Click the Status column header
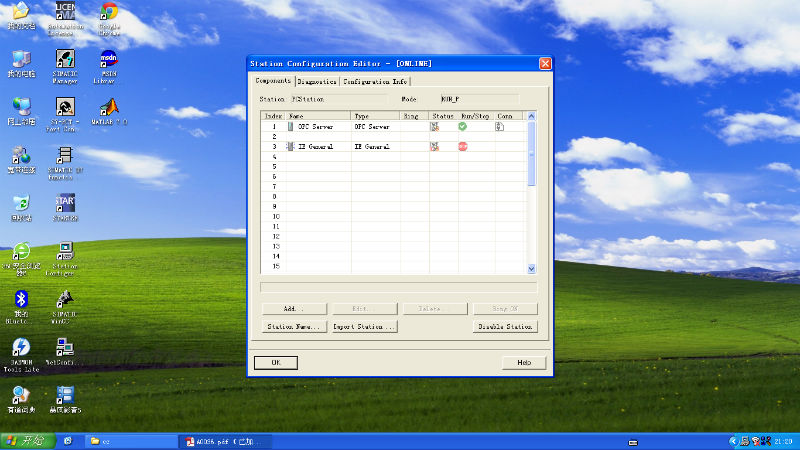The height and width of the screenshot is (450, 800). point(443,116)
